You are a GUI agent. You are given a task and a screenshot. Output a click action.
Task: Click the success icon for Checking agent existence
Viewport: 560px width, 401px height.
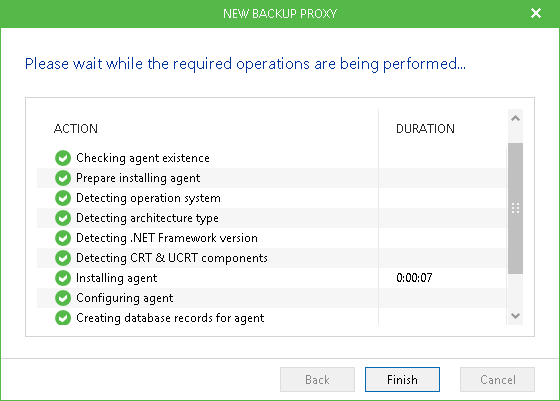point(63,158)
